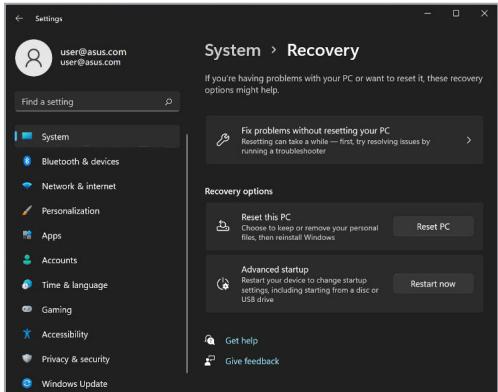This screenshot has height=392, width=498.
Task: Click the sidebar vertical scrollbar
Action: (187, 253)
